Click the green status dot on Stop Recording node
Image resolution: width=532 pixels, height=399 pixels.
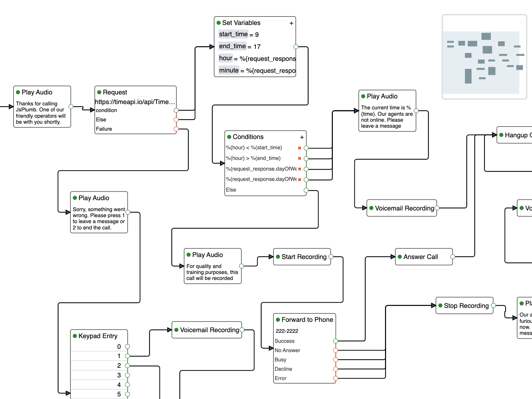point(440,305)
